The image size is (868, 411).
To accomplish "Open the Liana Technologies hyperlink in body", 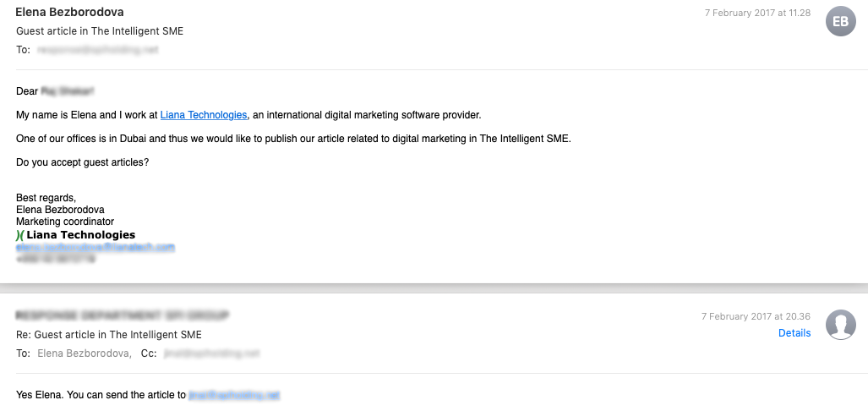I will click(x=204, y=115).
